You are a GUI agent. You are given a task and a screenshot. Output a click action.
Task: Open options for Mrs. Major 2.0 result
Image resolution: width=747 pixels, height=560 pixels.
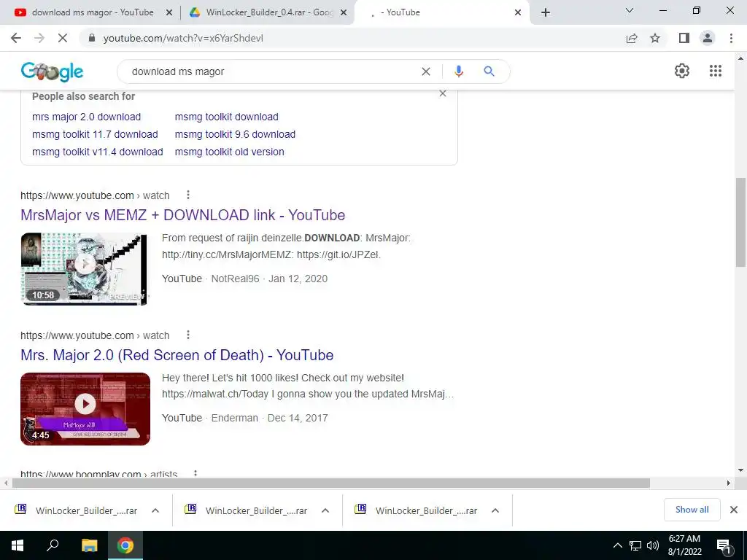click(x=188, y=335)
